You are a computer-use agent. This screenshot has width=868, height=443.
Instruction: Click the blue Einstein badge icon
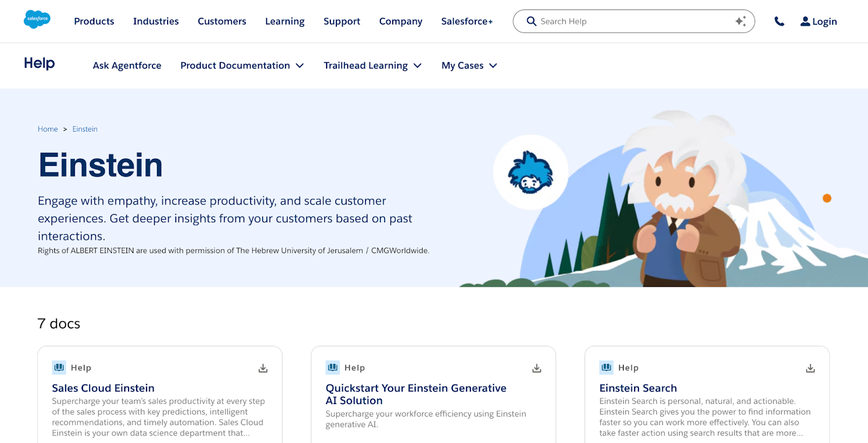531,172
